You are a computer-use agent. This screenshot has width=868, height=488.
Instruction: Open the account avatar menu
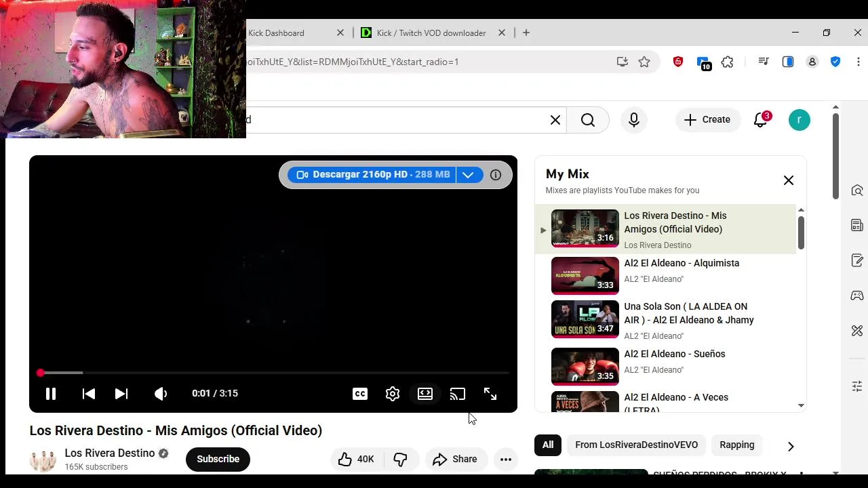click(x=800, y=120)
